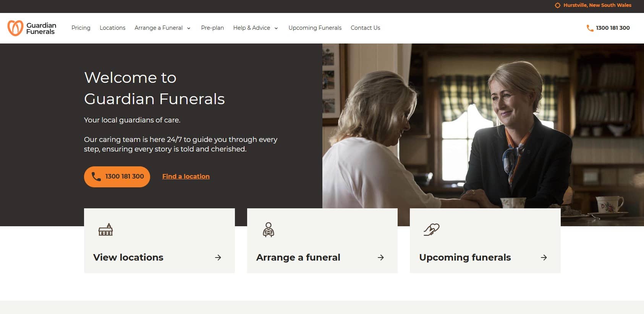Screen dimensions: 644x314
Task: Open the Help & Advice nav label
Action: (252, 28)
